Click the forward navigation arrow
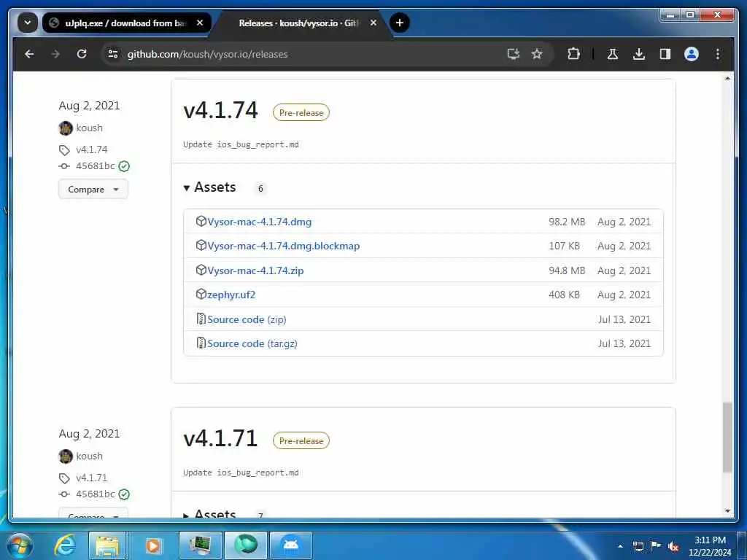The height and width of the screenshot is (560, 747). coord(55,54)
